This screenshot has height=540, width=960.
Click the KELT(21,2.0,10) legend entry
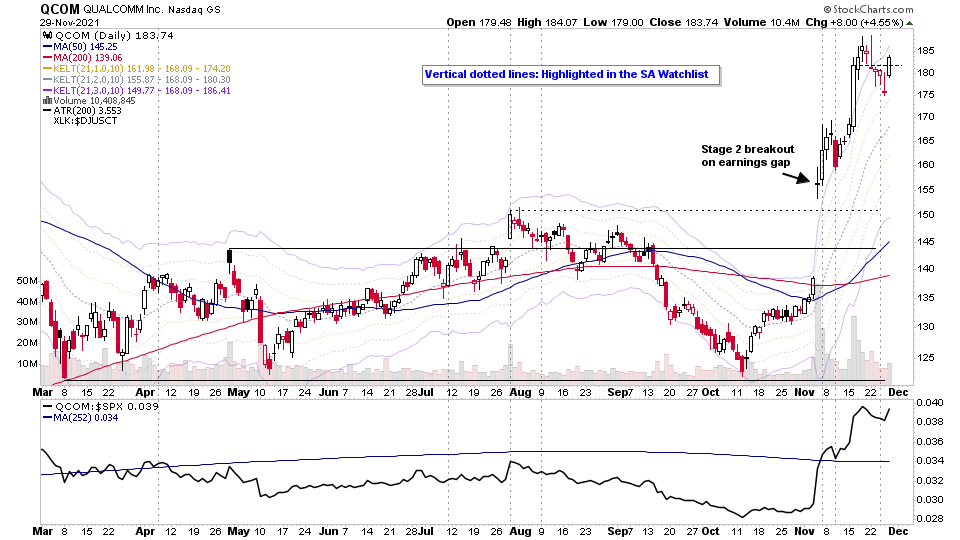[x=137, y=80]
